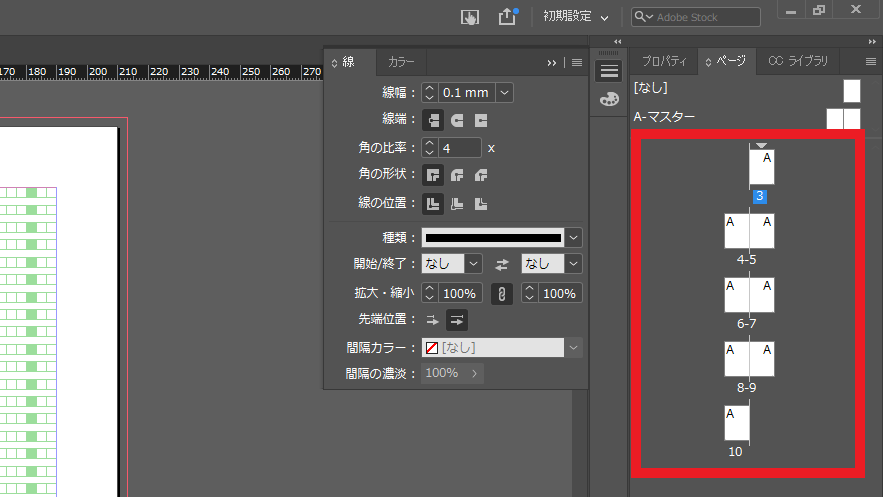Click the A-マスター spread thumbnail icon
883x497 pixels.
(x=843, y=119)
